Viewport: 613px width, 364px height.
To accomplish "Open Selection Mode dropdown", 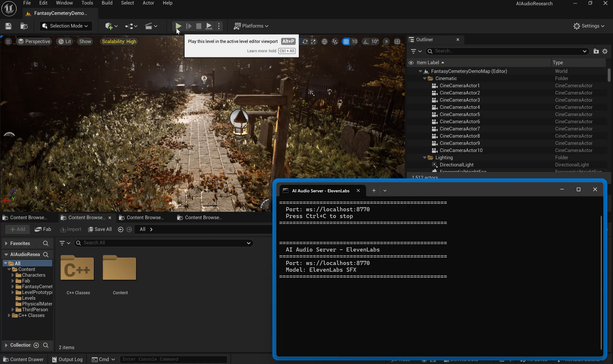I will click(66, 26).
